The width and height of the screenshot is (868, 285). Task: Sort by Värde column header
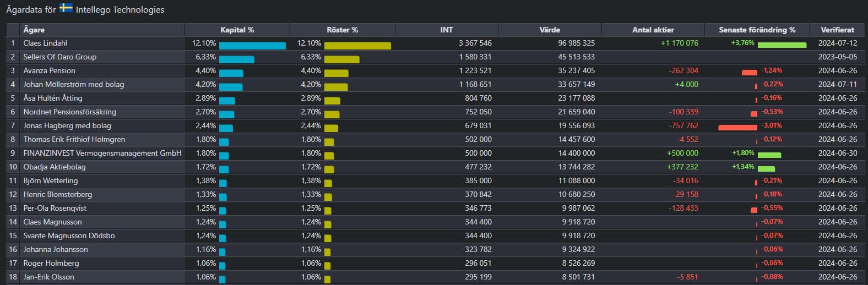550,30
